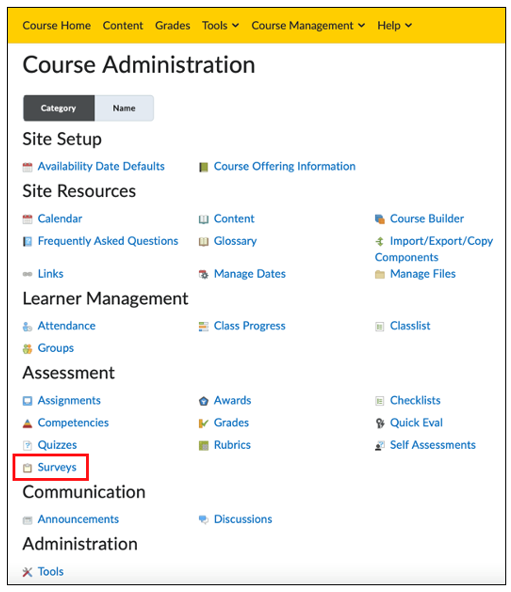
Task: Go to Course Home in navbar
Action: (x=57, y=25)
